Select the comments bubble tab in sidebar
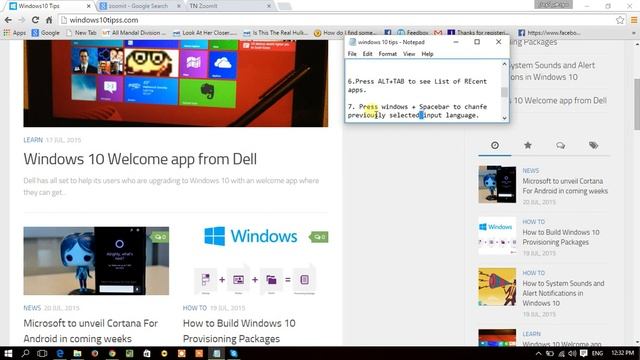 coord(560,145)
